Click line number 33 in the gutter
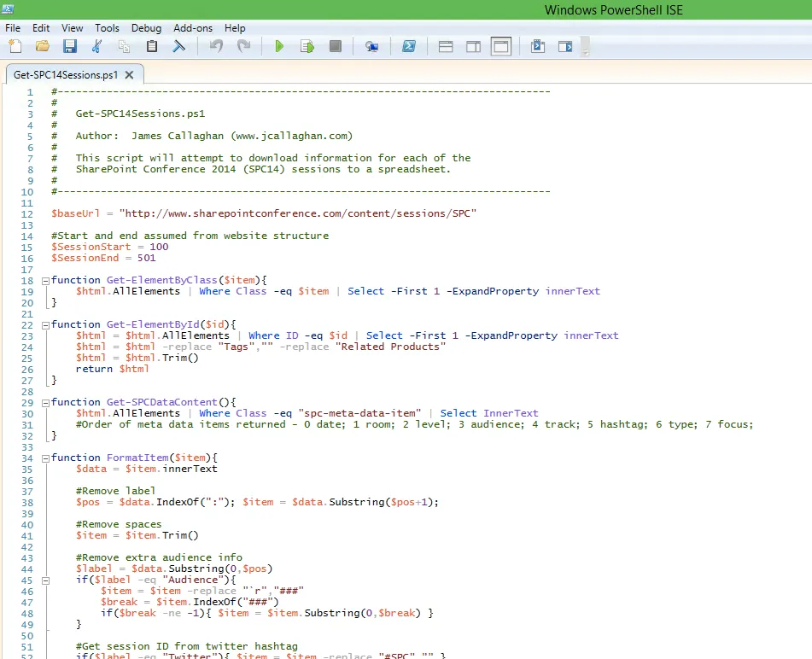 [27, 447]
